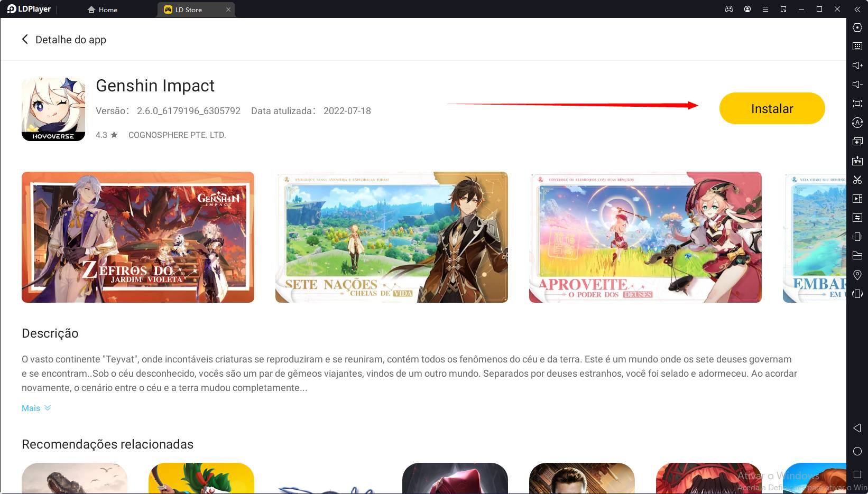
Task: Click the shake device icon
Action: (857, 237)
